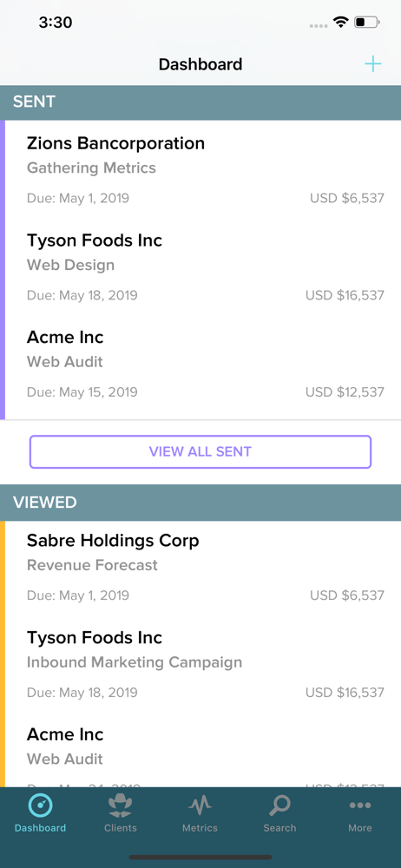Open Acme Inc Web Audit sent invoice
The height and width of the screenshot is (868, 401).
click(203, 364)
